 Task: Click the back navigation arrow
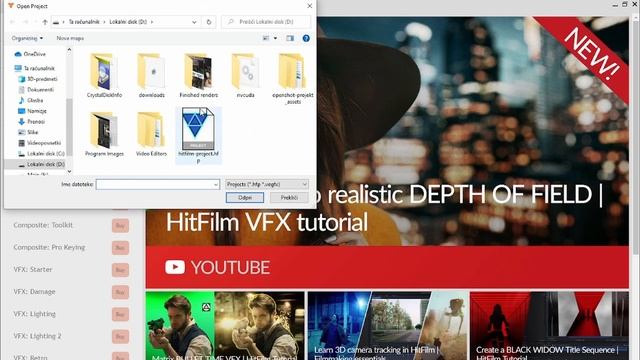click(x=13, y=22)
